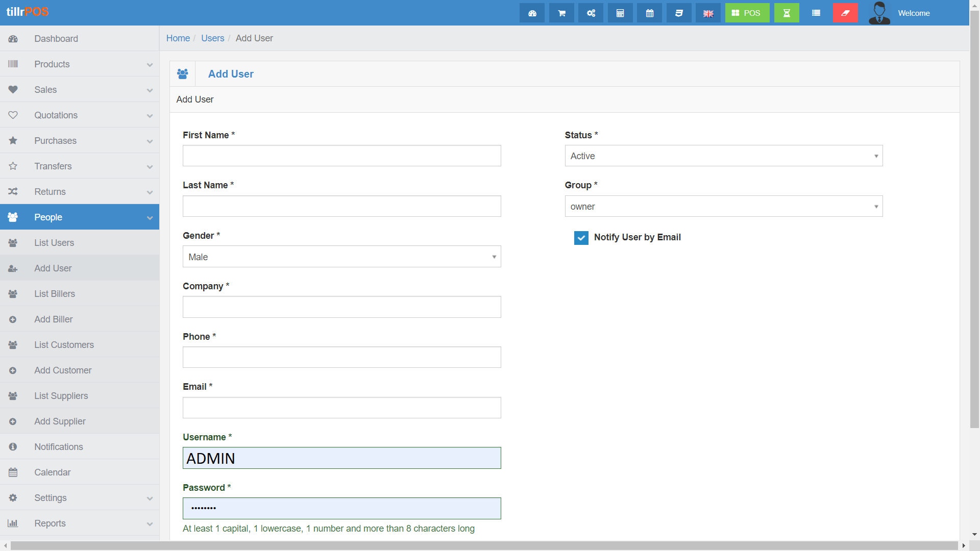Click the green hourglass icon
Screen dimensions: 980x551
point(787,13)
